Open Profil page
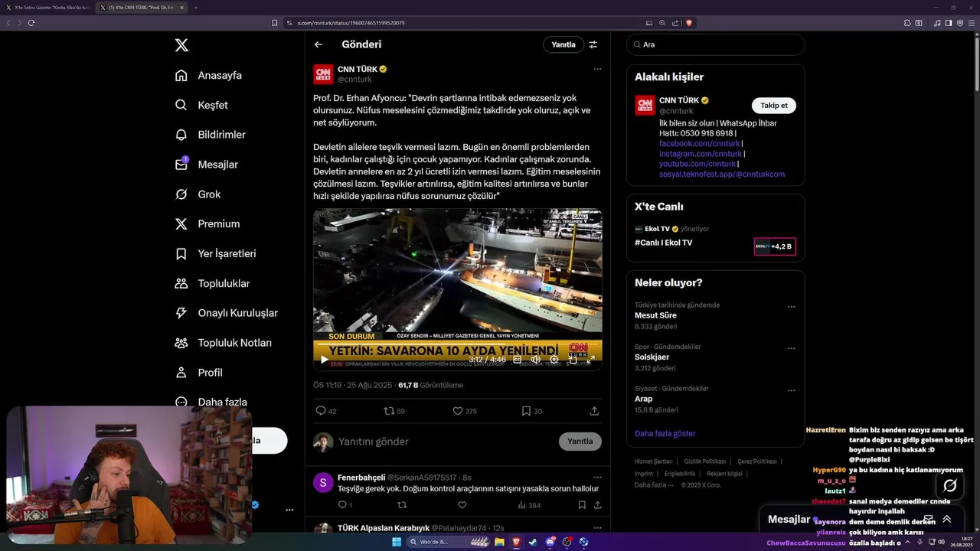Screen dimensions: 980x551 [199, 373]
